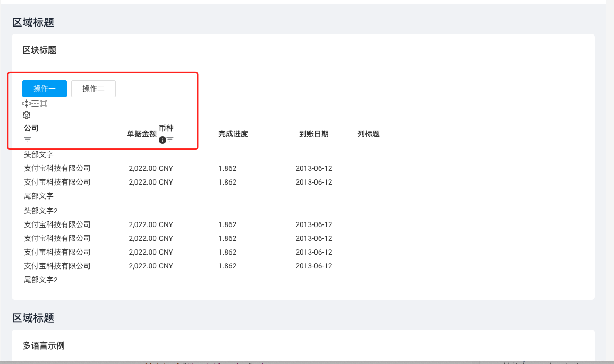The image size is (614, 364).
Task: Click the column settings list icon
Action: [x=36, y=103]
